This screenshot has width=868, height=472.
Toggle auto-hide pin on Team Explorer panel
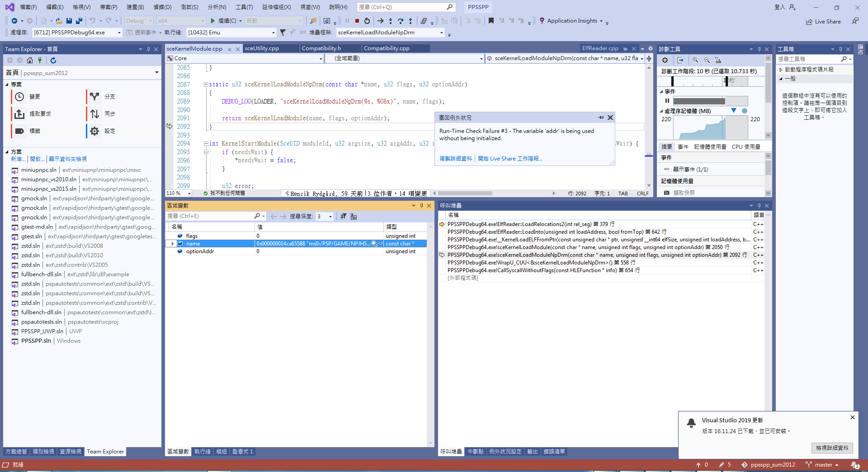coord(148,49)
